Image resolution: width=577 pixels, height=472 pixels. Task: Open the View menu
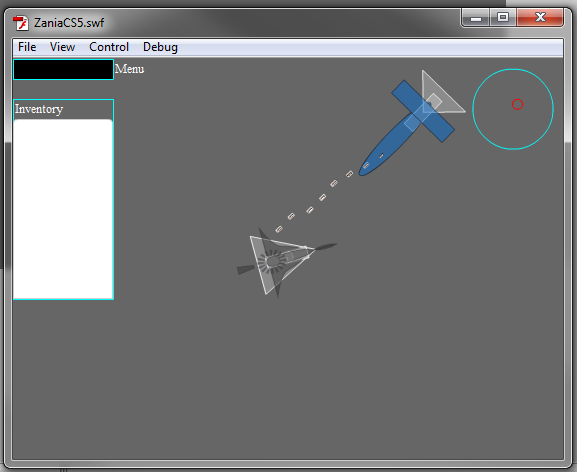coord(62,47)
